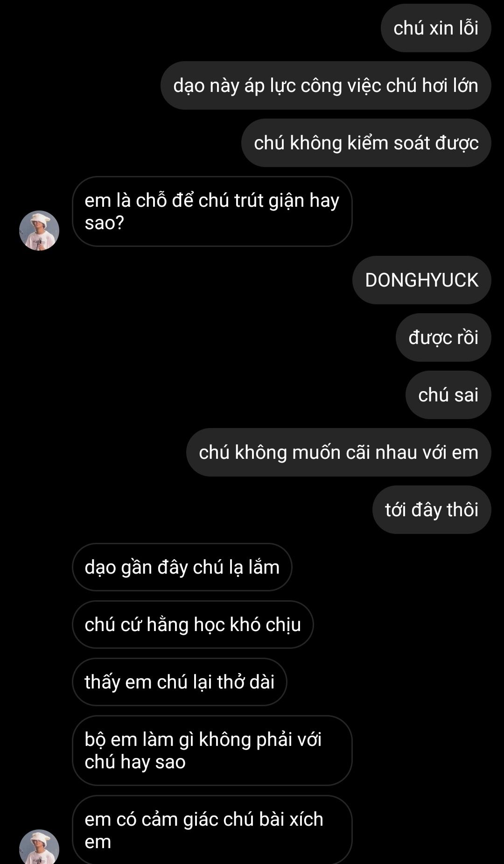Tap the word 'xin lỗi' in top message
504x864 pixels.
click(454, 28)
